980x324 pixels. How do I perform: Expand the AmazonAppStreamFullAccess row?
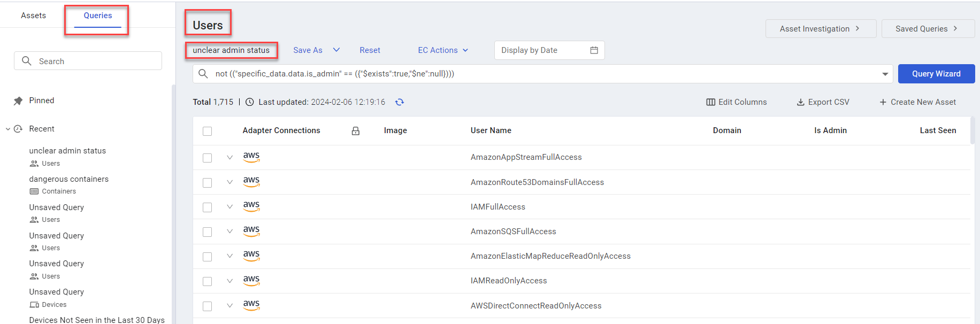click(229, 157)
